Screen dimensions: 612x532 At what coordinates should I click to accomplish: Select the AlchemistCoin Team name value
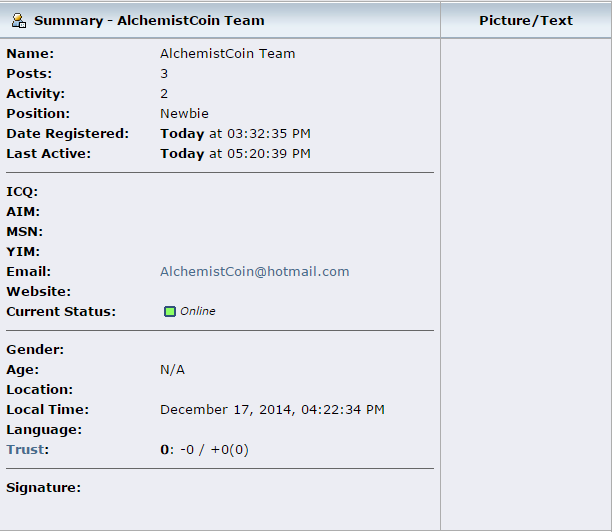coord(228,53)
